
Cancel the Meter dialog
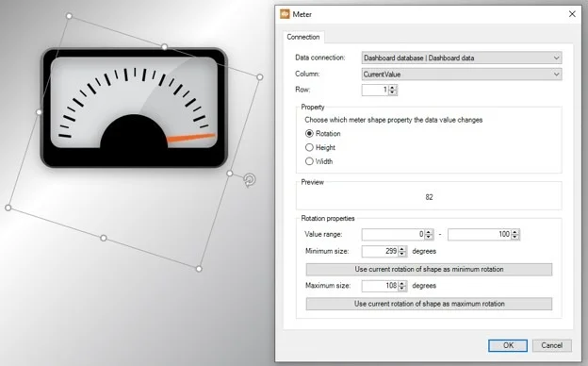click(551, 345)
